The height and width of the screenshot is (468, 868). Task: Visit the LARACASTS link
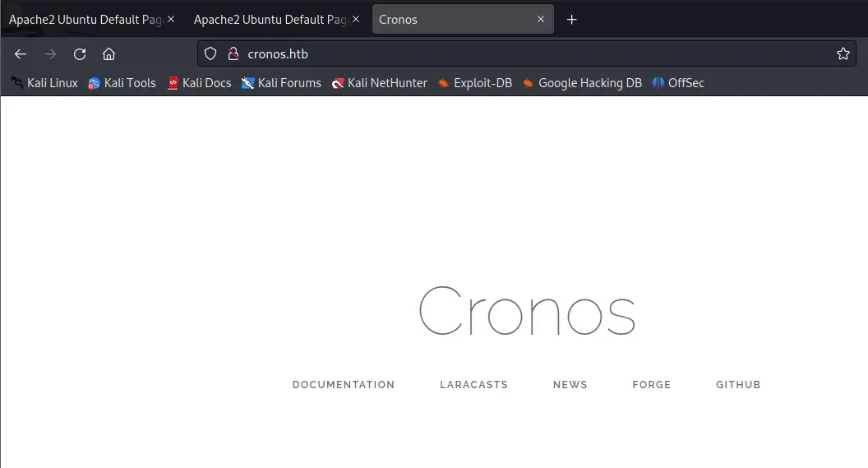473,384
